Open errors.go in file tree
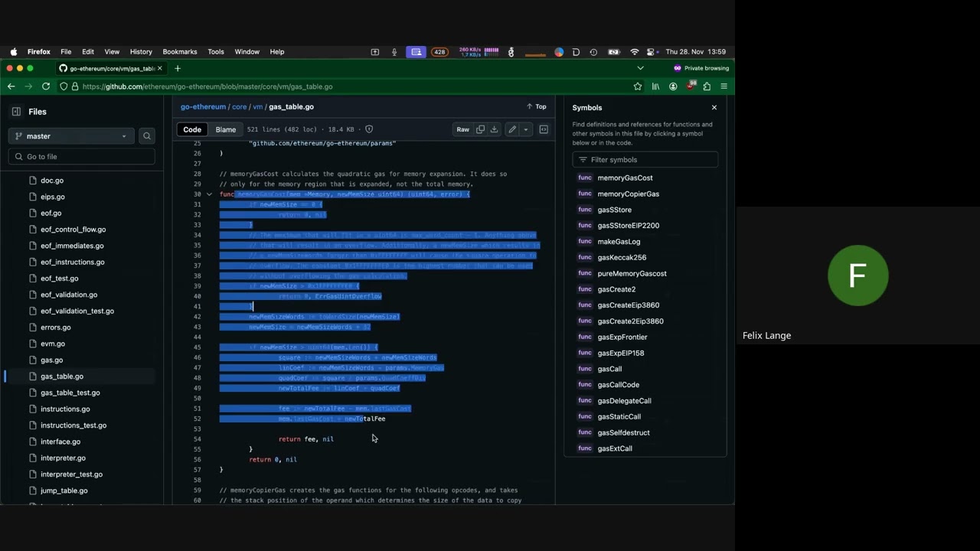The image size is (980, 551). pos(56,328)
